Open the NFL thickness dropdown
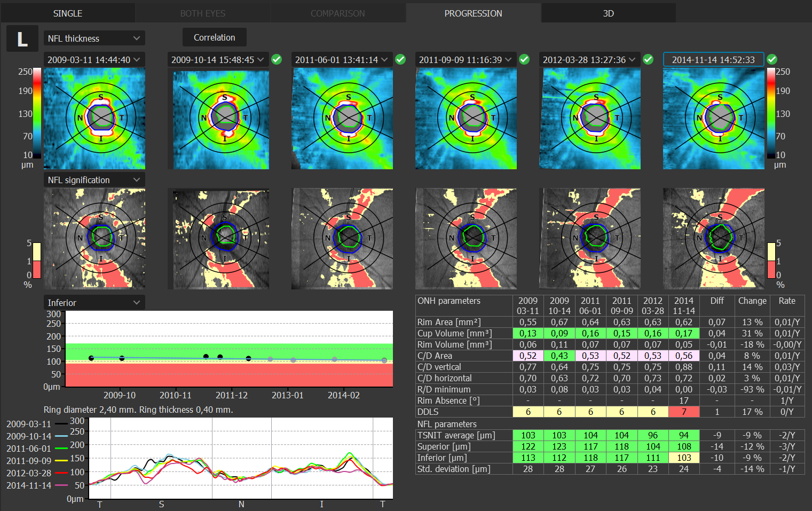812x511 pixels. point(94,38)
